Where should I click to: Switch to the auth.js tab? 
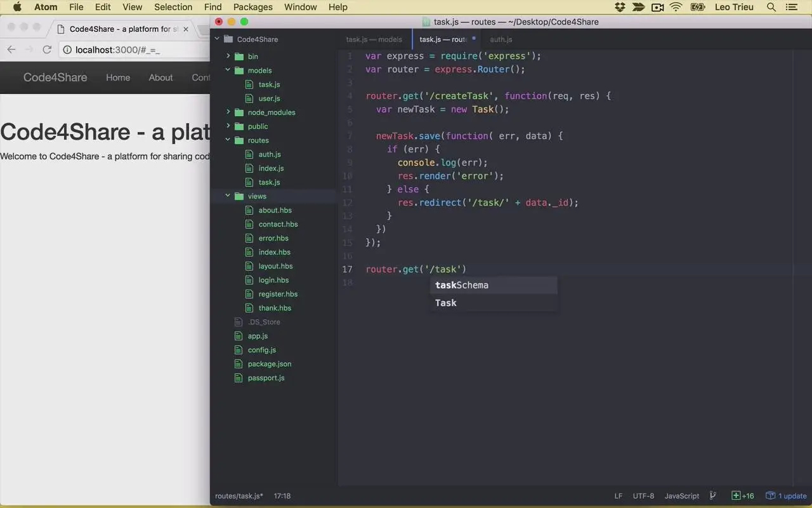coord(501,39)
